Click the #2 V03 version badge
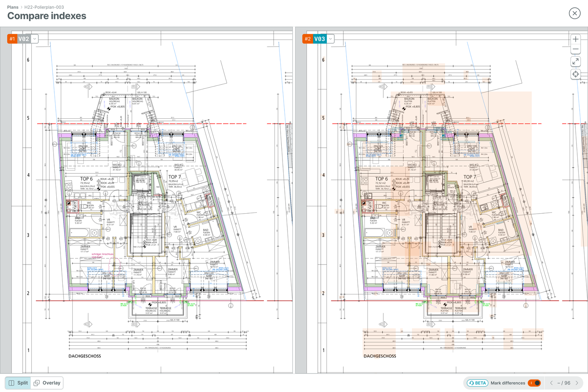This screenshot has height=392, width=588. pyautogui.click(x=315, y=39)
